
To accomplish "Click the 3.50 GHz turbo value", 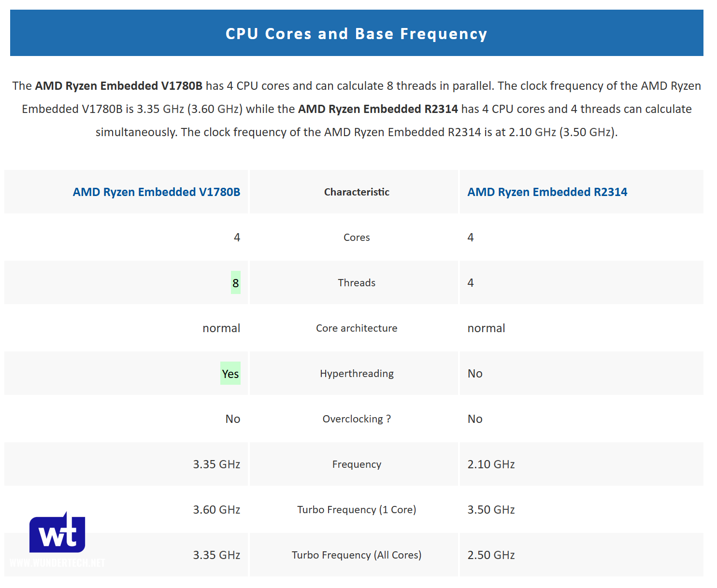I will point(491,510).
